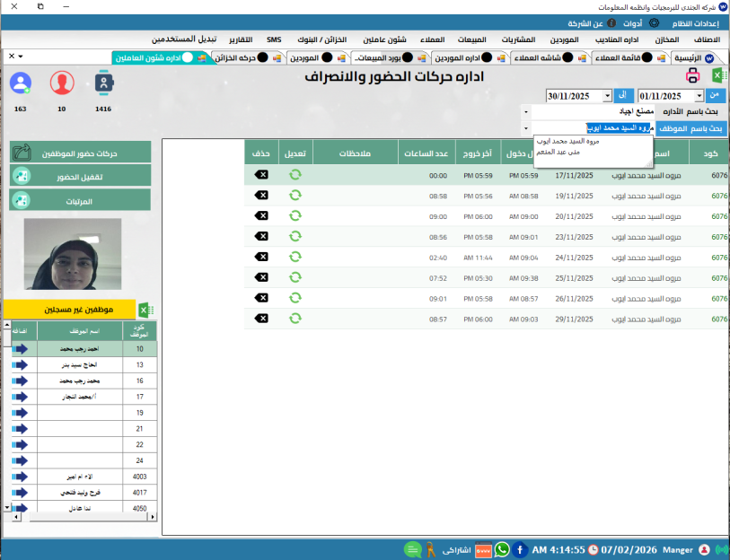Click the green chat bubble in the status bar

412,549
